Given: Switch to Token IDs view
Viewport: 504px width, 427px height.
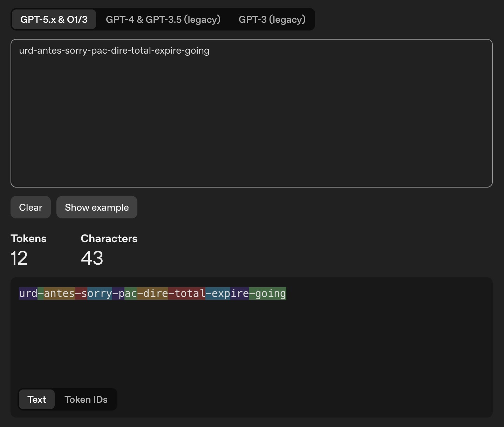Looking at the screenshot, I should coord(86,399).
